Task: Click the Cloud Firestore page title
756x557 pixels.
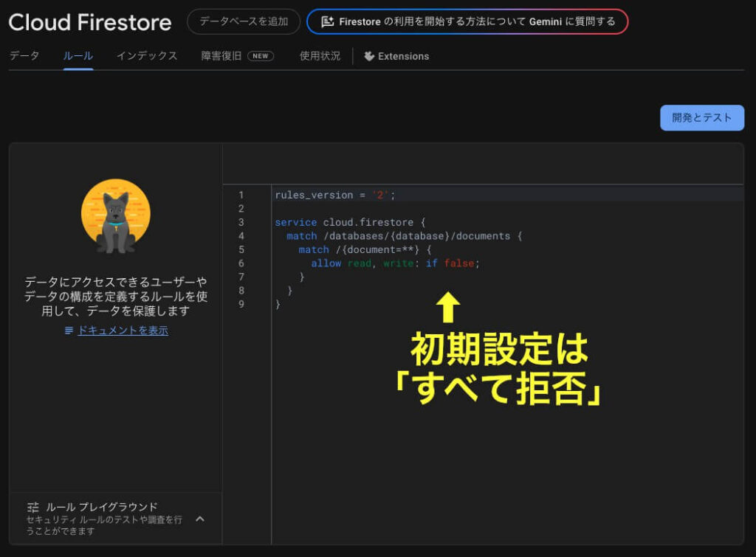Action: pyautogui.click(x=90, y=22)
